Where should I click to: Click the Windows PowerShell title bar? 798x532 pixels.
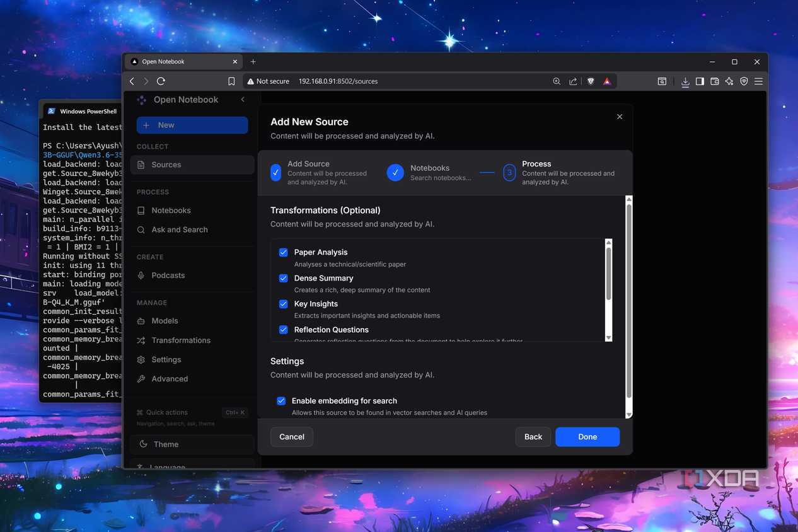coord(81,112)
